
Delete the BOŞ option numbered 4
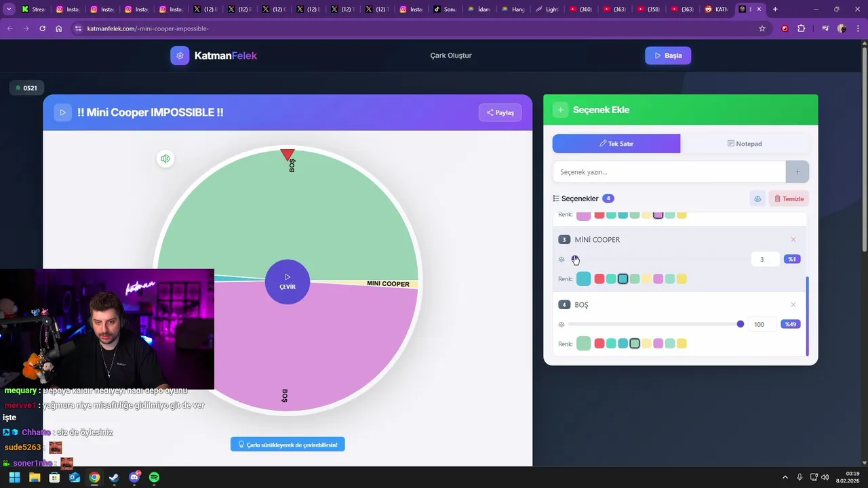coord(793,305)
